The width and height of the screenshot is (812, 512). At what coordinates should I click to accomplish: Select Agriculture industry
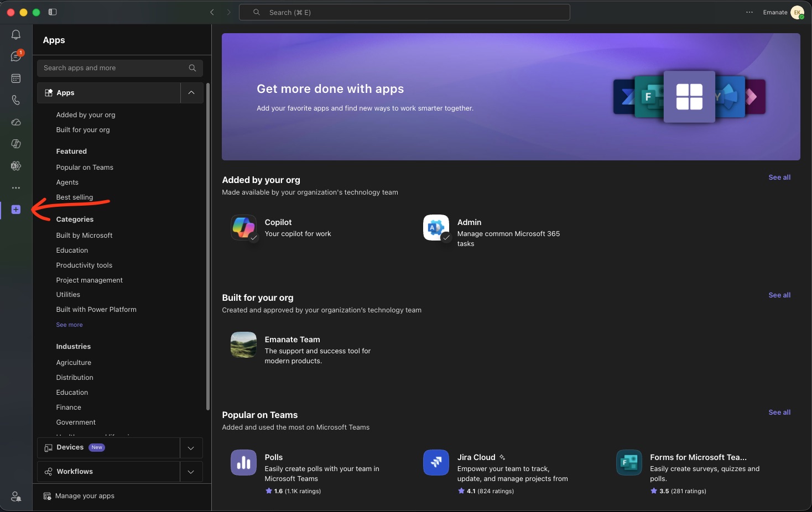pyautogui.click(x=74, y=363)
